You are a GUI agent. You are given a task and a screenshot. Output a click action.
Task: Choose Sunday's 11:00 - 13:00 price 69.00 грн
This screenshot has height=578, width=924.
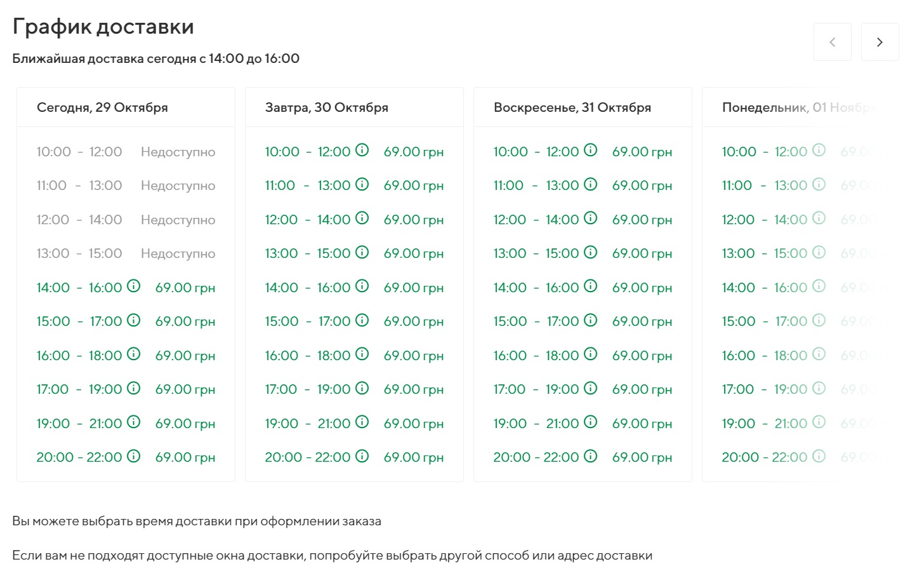pyautogui.click(x=642, y=185)
